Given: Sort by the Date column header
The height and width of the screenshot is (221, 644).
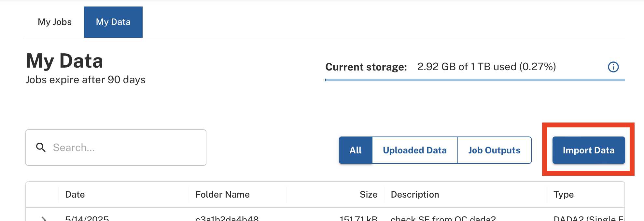Looking at the screenshot, I should click(75, 194).
